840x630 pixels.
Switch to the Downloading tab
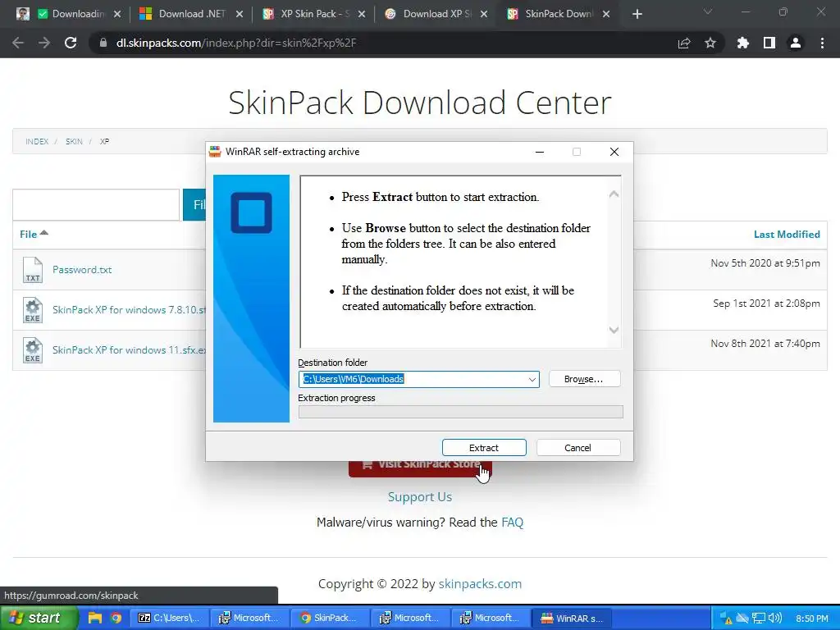tap(72, 14)
